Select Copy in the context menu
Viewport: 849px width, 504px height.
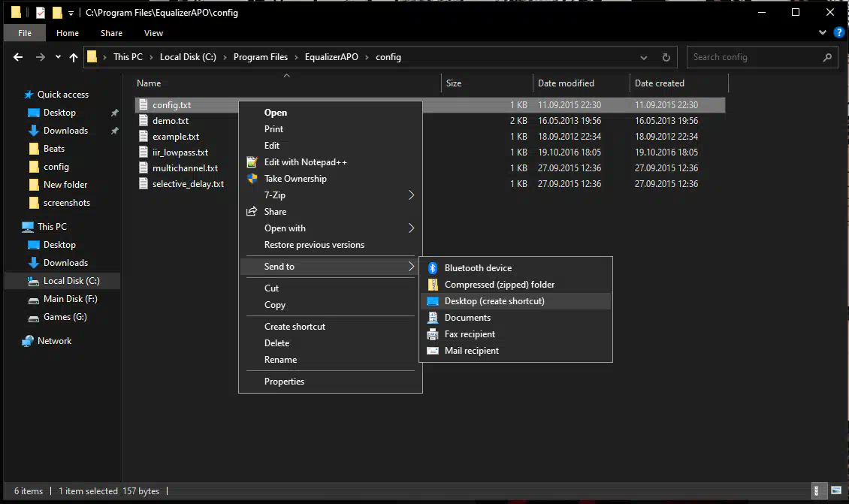pos(331,305)
